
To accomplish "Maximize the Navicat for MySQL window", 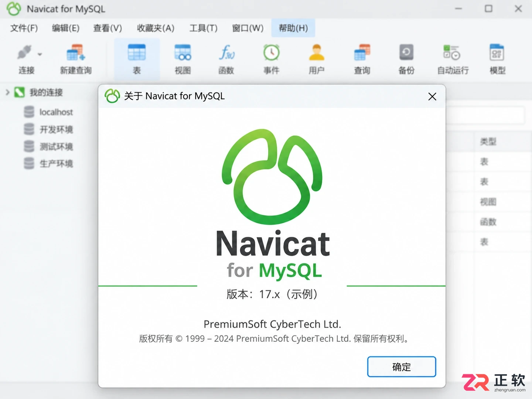I will pyautogui.click(x=488, y=8).
